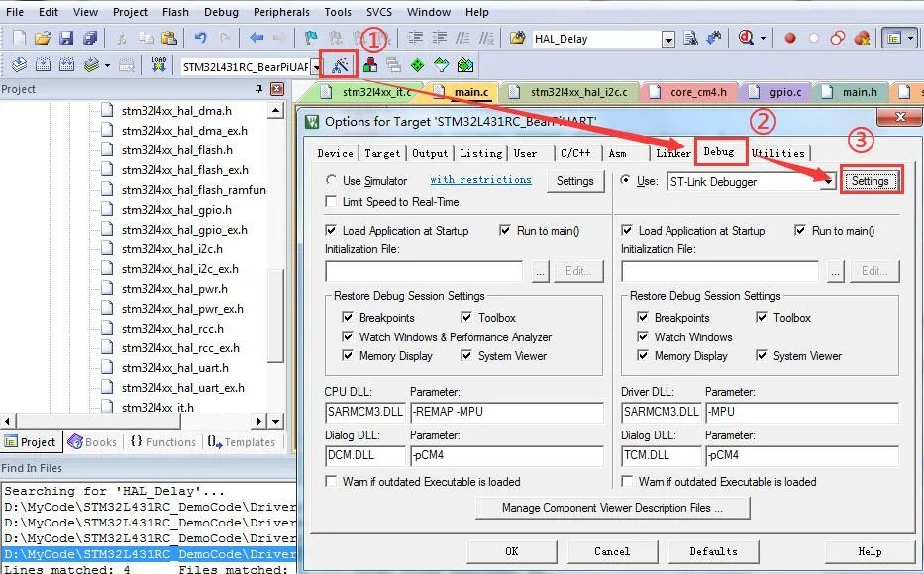The width and height of the screenshot is (924, 574).
Task: Open the debug icon's dropdown arrow
Action: tap(764, 39)
